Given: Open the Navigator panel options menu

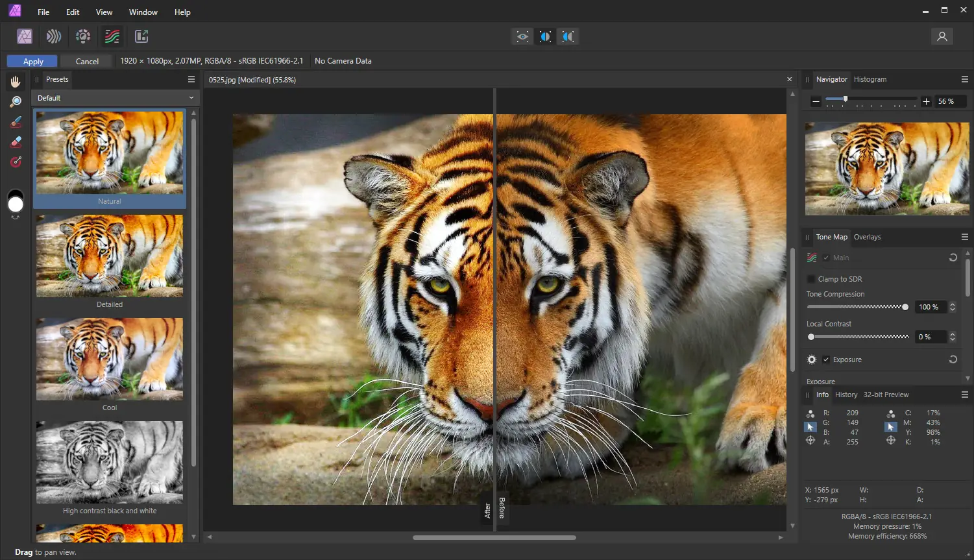Looking at the screenshot, I should 965,79.
